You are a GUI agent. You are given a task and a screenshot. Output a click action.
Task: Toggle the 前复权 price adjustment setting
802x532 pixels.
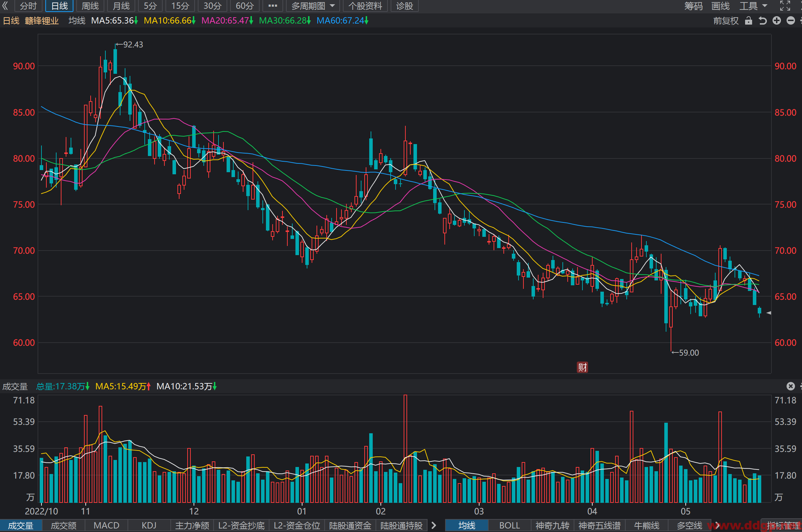point(726,21)
